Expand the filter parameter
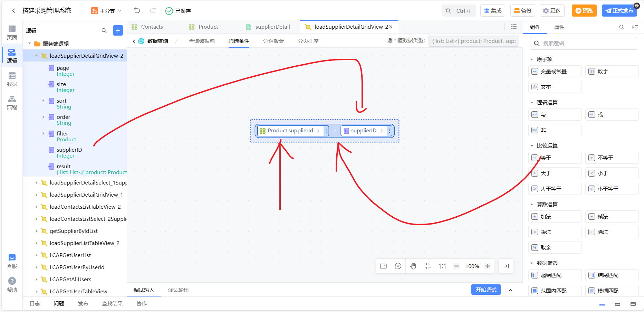 pos(44,133)
